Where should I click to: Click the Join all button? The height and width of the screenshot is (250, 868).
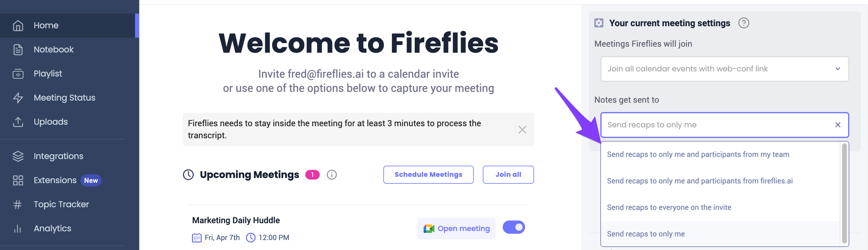click(x=508, y=174)
